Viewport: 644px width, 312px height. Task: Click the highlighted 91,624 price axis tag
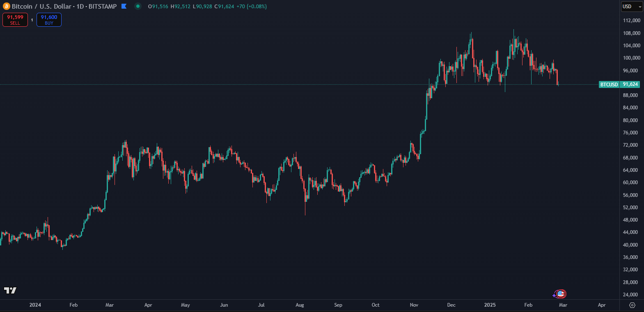630,84
